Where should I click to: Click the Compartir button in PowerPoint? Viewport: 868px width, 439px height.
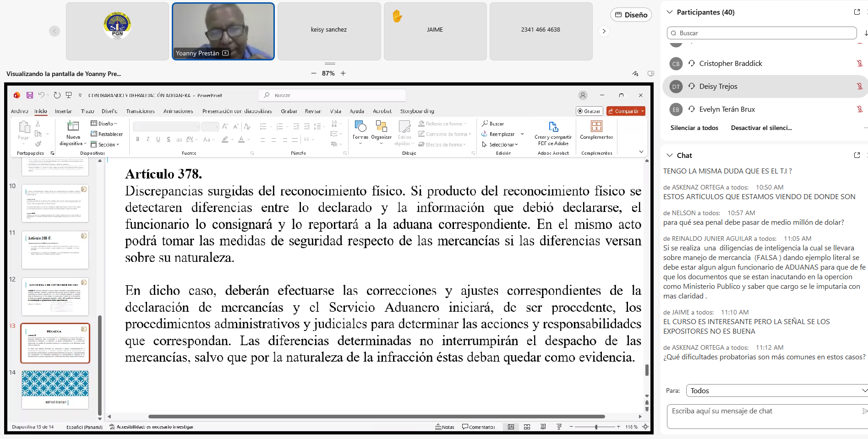click(625, 111)
